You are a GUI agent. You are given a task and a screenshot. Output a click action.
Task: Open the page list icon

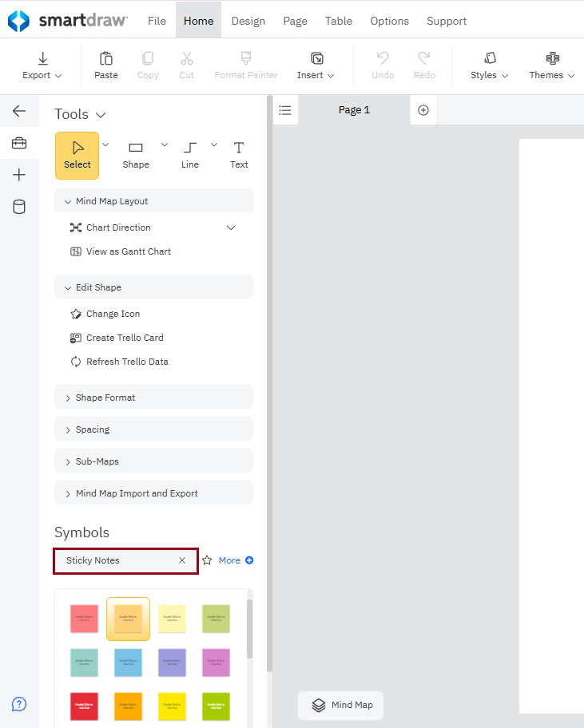(285, 110)
